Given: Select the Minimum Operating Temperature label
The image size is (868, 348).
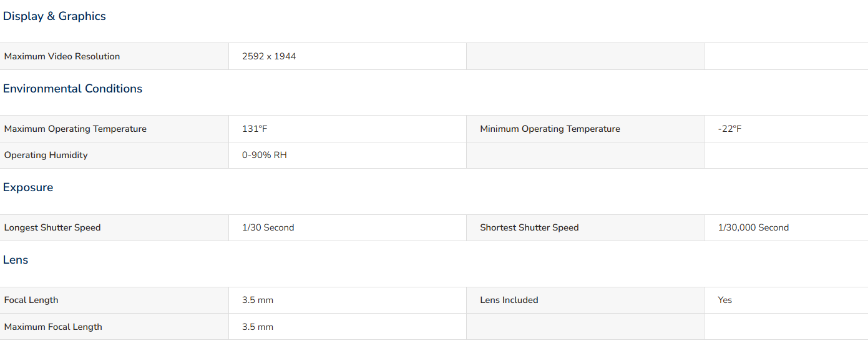Looking at the screenshot, I should point(550,129).
